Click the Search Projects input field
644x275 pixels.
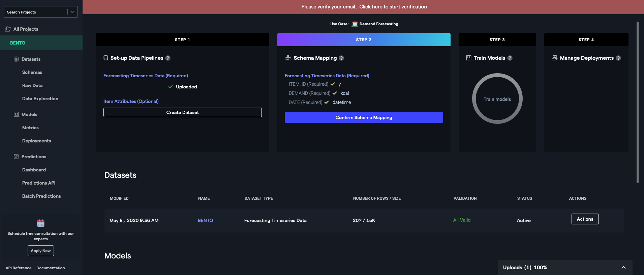pos(36,12)
